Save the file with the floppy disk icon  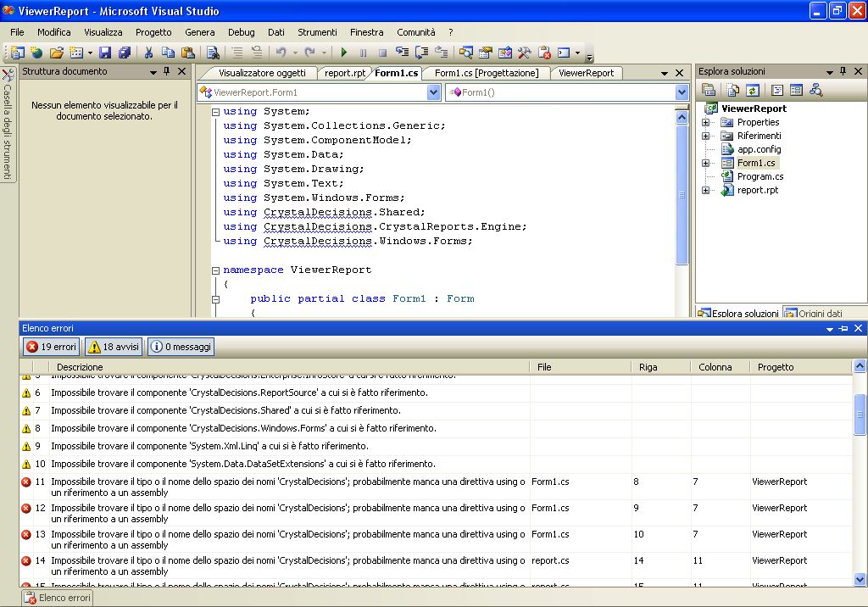pyautogui.click(x=105, y=53)
